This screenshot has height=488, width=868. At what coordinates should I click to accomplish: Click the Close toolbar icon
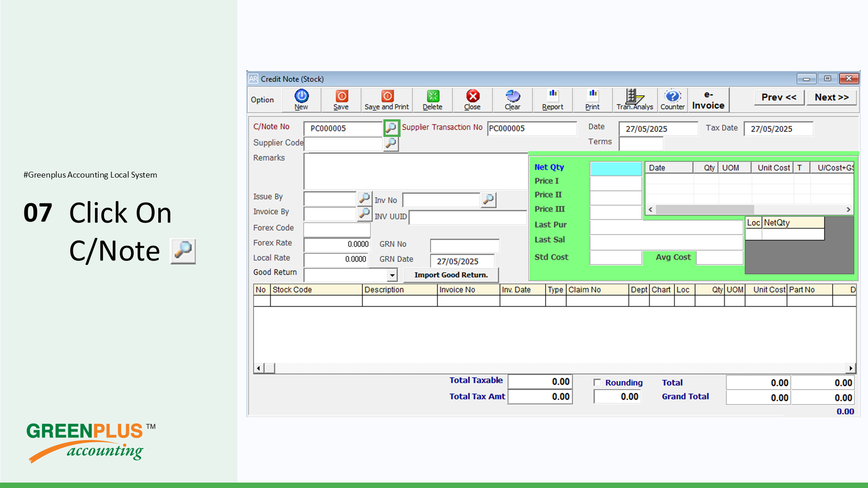click(472, 99)
